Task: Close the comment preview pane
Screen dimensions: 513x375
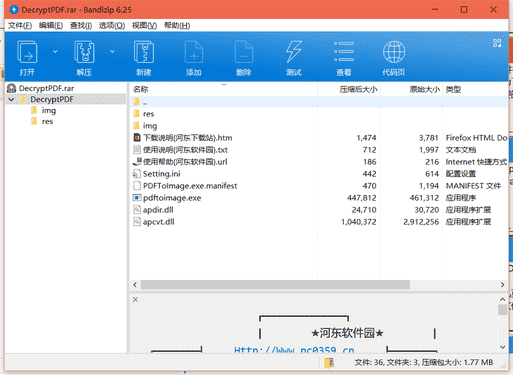Action: click(135, 300)
